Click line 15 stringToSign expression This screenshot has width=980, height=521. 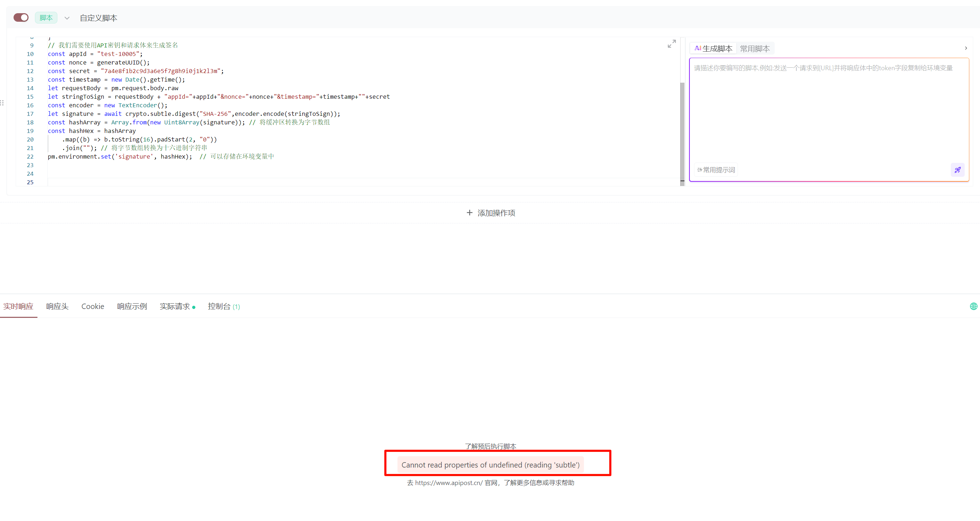[x=219, y=97]
